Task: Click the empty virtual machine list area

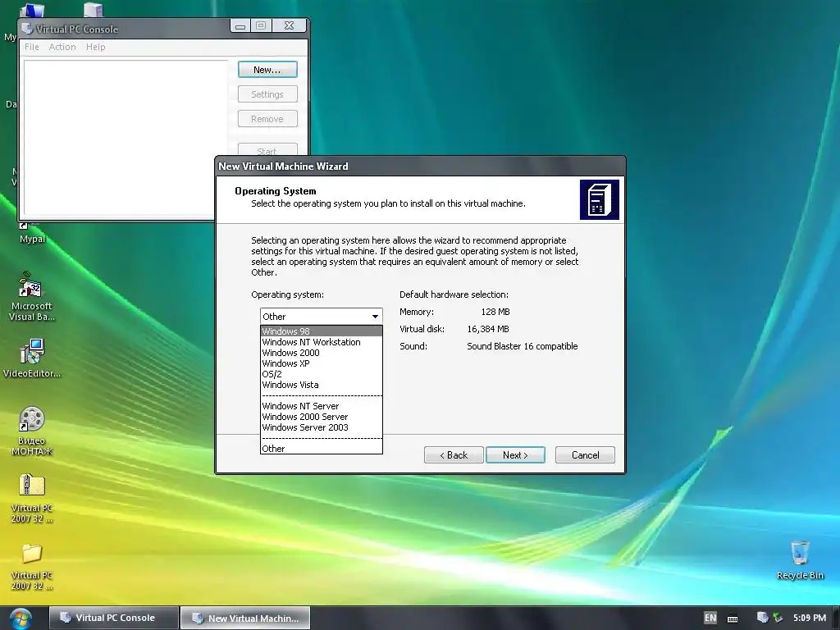Action: tap(126, 138)
